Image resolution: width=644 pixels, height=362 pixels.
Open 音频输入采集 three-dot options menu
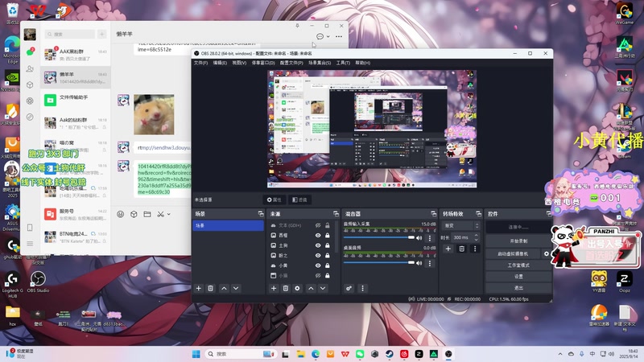430,238
